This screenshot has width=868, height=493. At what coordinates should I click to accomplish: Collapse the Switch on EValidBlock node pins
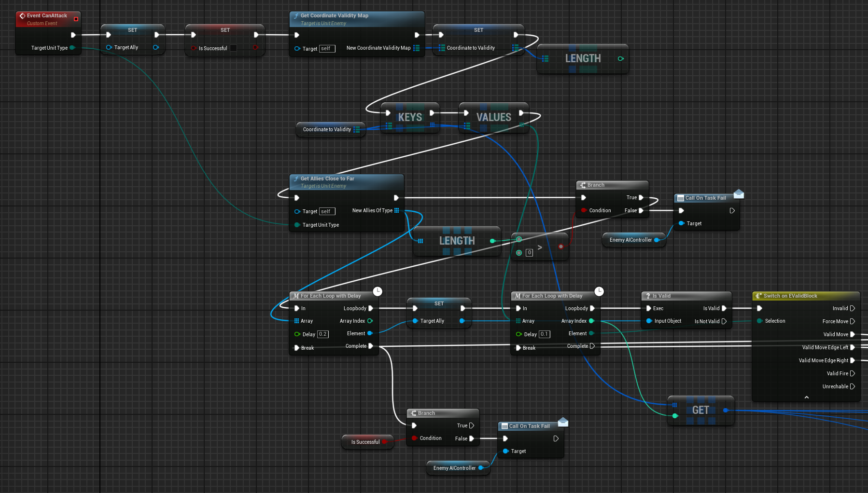(x=806, y=397)
